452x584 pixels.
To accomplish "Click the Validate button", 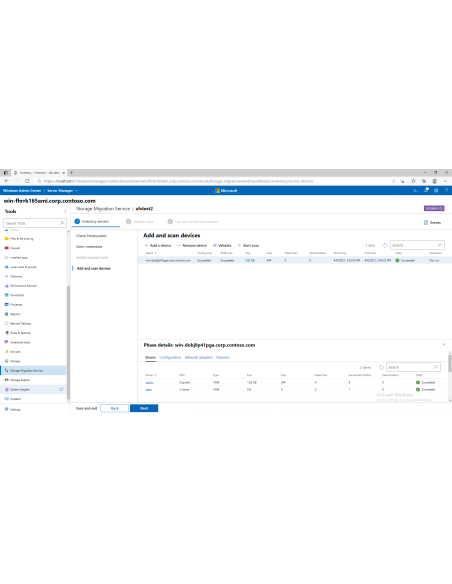I will tap(222, 245).
